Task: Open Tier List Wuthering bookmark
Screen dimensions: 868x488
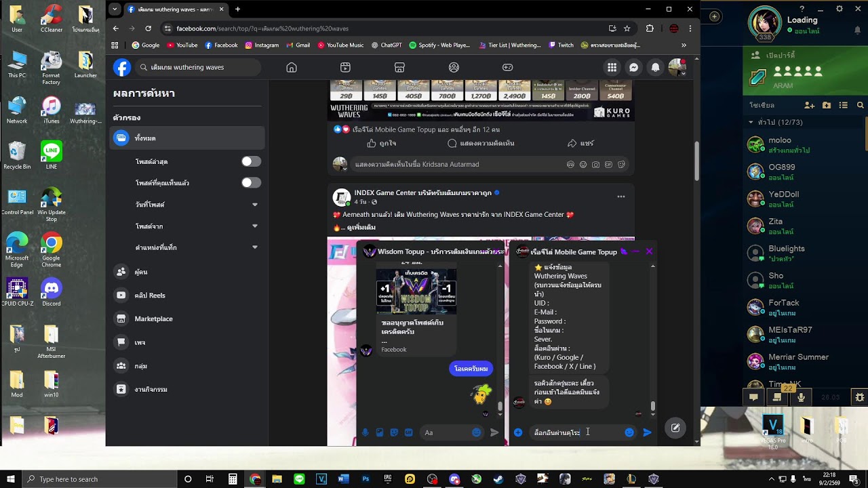Action: 509,45
